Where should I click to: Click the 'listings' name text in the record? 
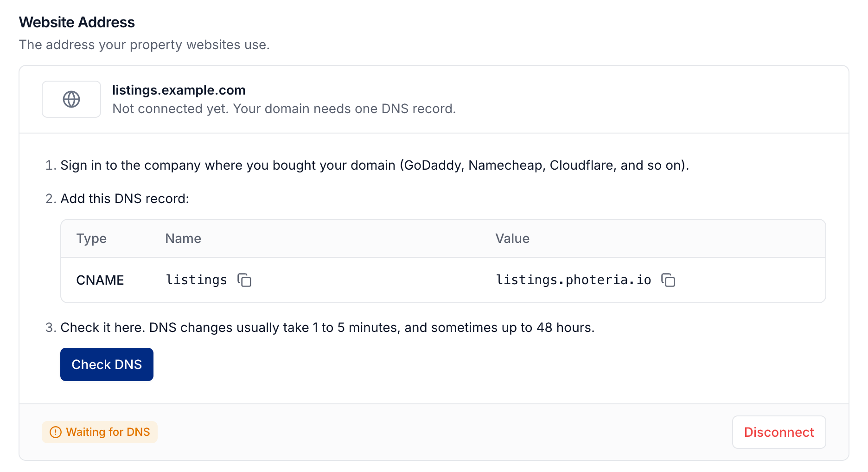(197, 280)
